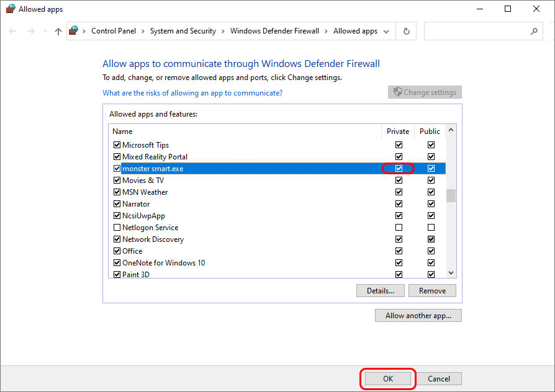Toggle Mixed Reality Portal app checkbox

point(117,156)
